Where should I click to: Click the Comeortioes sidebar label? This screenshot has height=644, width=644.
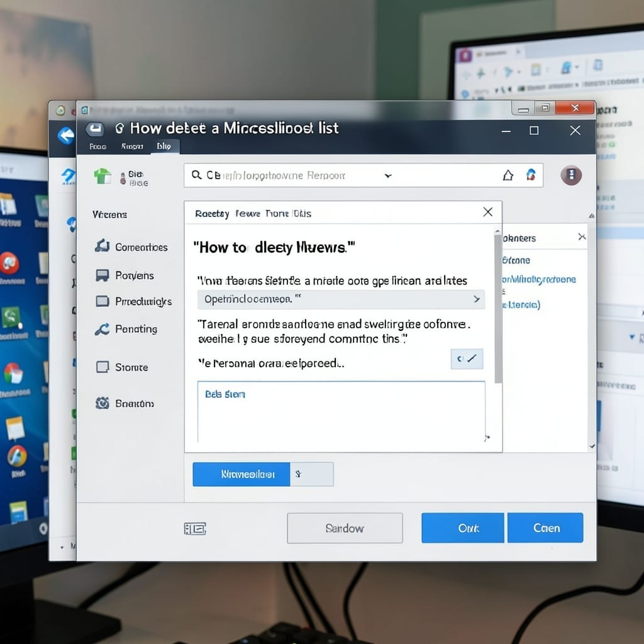(142, 247)
